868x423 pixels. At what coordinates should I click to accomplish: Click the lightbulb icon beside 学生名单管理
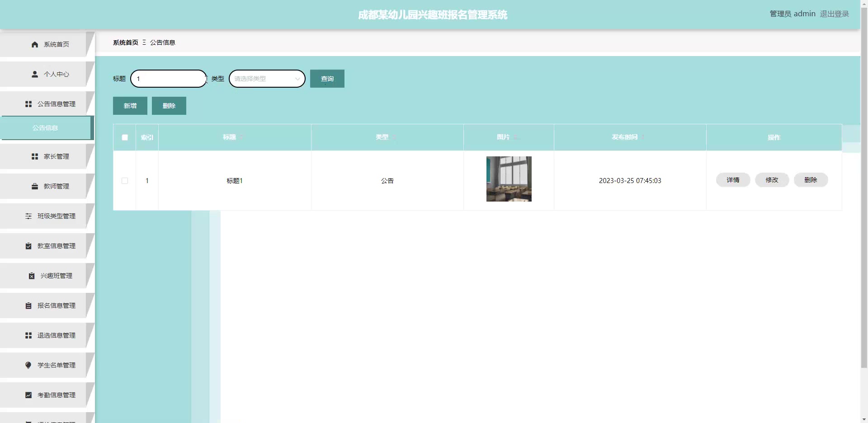pyautogui.click(x=28, y=365)
